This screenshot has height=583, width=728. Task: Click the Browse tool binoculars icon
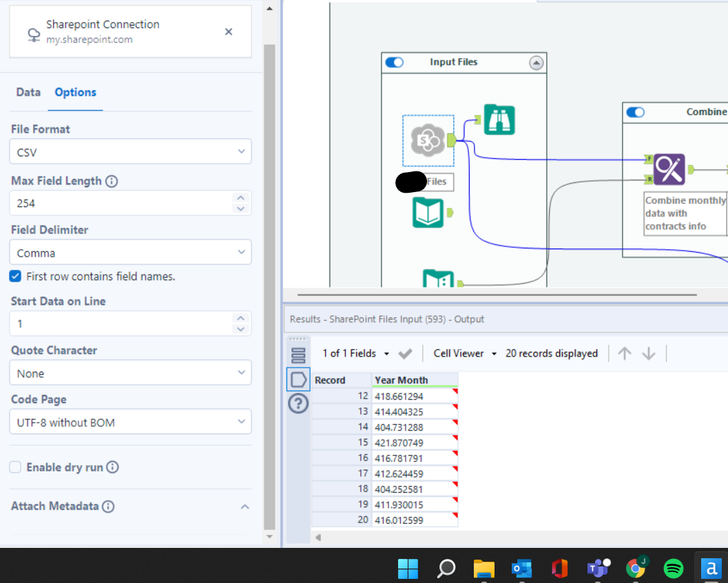(x=499, y=120)
